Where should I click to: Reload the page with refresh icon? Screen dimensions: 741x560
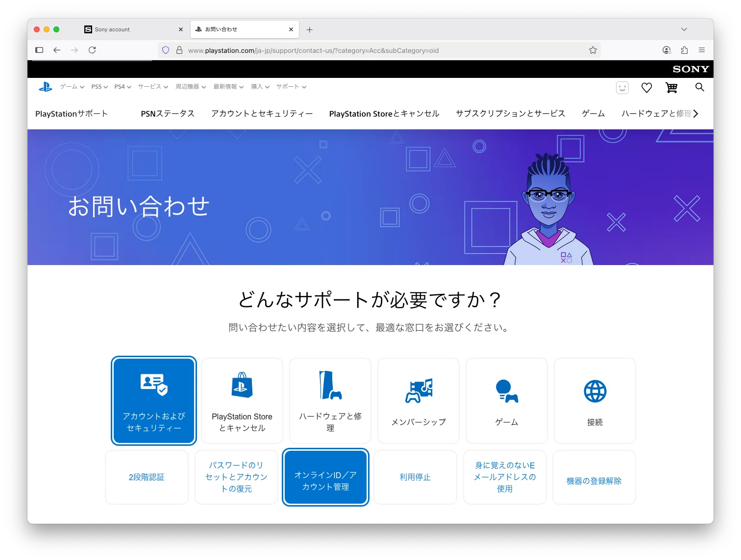[x=92, y=50]
